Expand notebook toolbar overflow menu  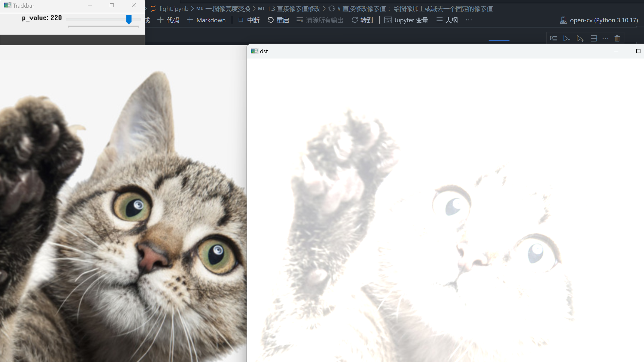click(469, 20)
